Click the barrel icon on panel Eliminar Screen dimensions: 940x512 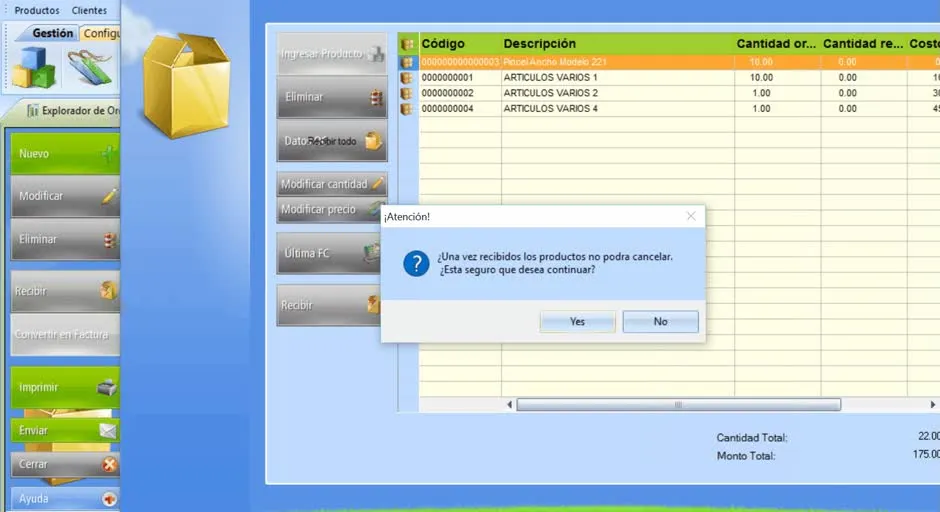[x=376, y=97]
